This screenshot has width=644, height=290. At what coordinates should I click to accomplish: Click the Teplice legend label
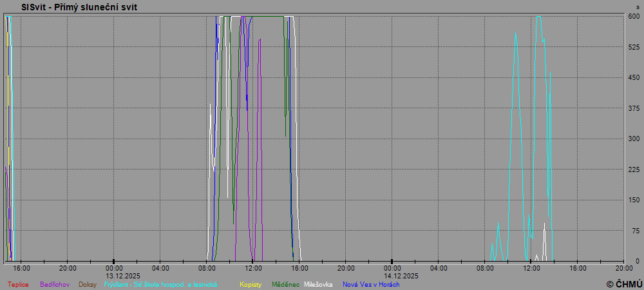[18, 284]
